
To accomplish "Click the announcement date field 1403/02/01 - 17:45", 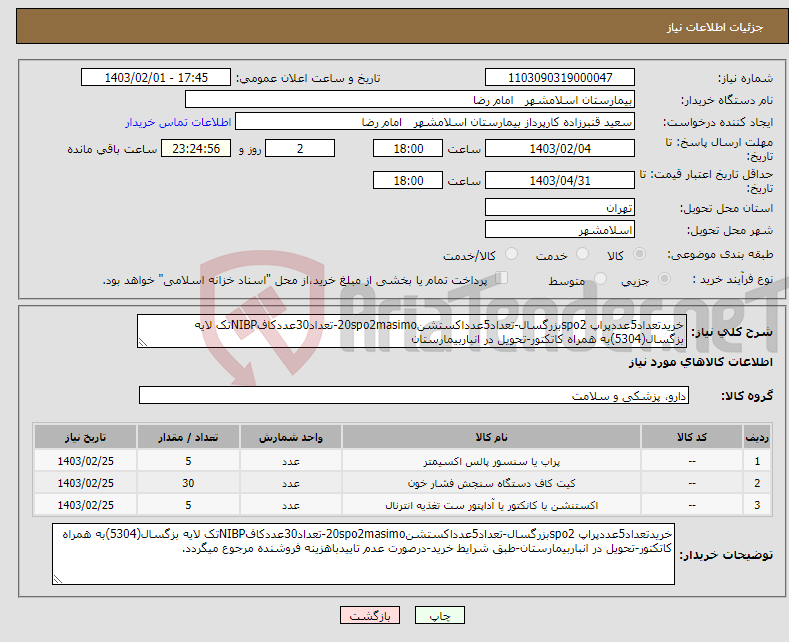I will 156,77.
